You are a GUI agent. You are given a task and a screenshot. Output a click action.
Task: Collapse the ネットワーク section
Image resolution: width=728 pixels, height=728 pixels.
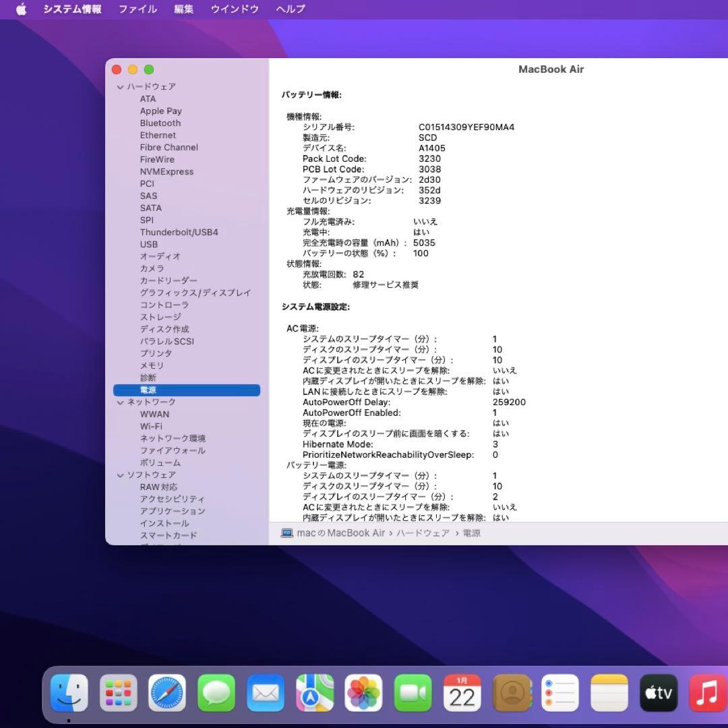[120, 402]
